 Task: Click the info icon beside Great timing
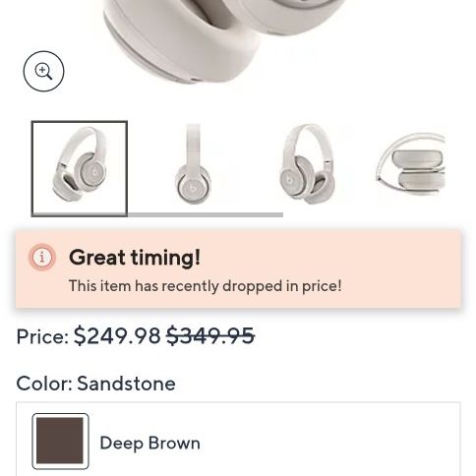click(42, 258)
